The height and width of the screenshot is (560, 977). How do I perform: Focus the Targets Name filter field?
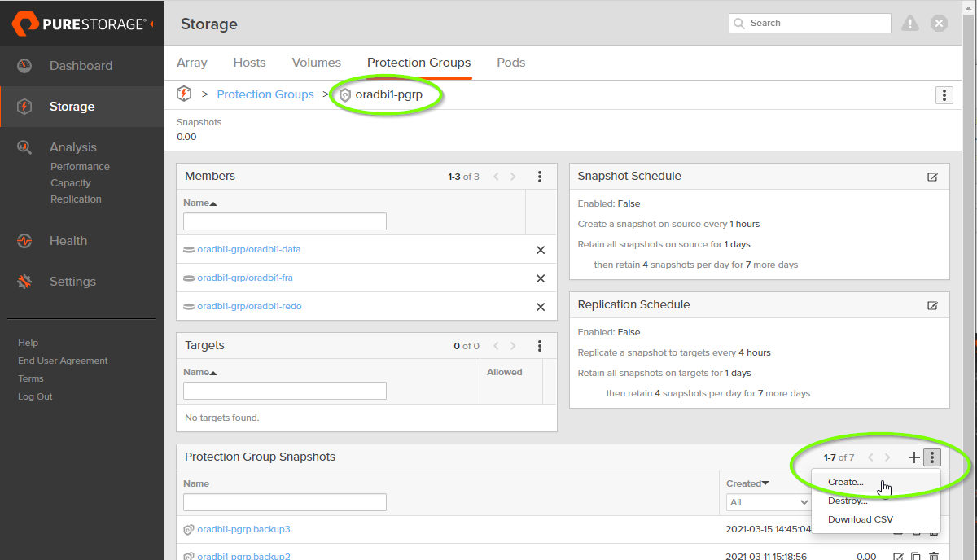tap(285, 391)
